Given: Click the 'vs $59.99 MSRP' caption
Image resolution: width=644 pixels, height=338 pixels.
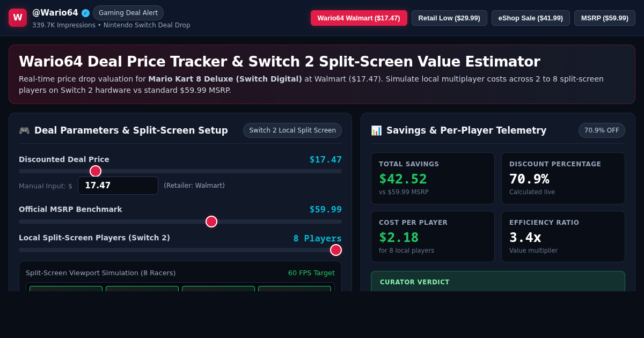Looking at the screenshot, I should pos(404,192).
